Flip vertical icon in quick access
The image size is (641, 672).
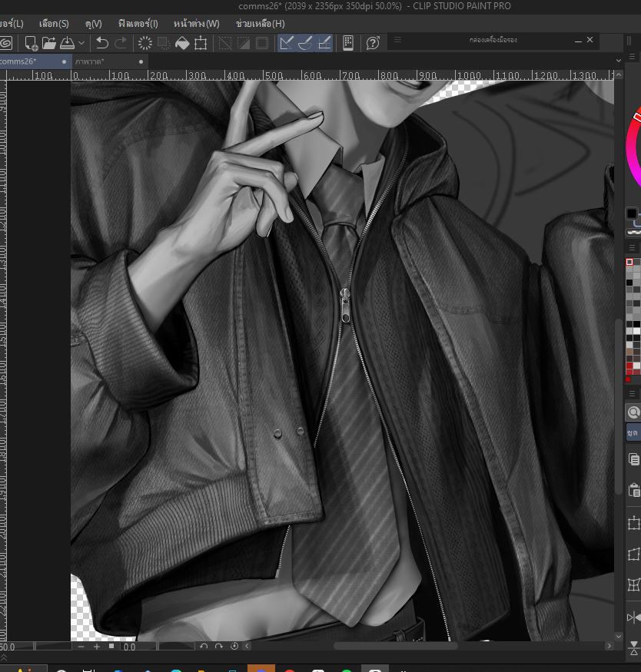tap(634, 647)
